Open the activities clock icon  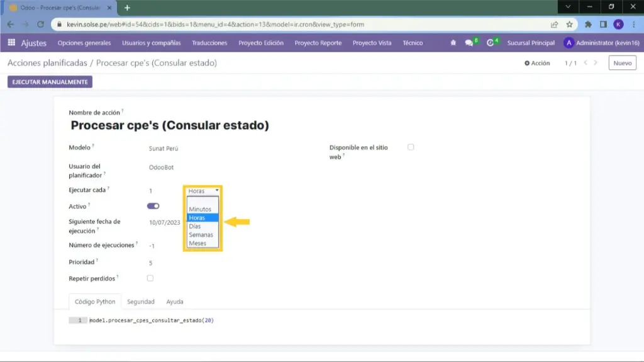pos(491,43)
